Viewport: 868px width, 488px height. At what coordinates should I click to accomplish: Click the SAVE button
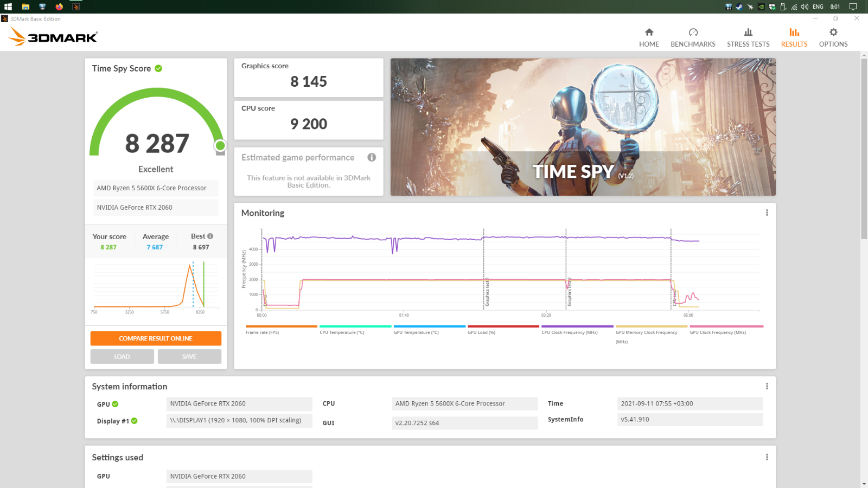(189, 356)
